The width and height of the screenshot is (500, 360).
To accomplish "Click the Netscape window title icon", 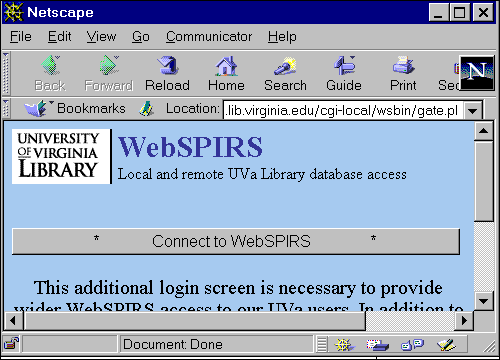I will 13,12.
